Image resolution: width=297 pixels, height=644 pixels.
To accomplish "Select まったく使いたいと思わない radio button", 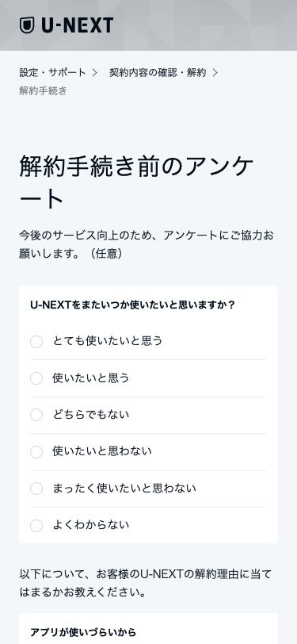I will (x=36, y=489).
